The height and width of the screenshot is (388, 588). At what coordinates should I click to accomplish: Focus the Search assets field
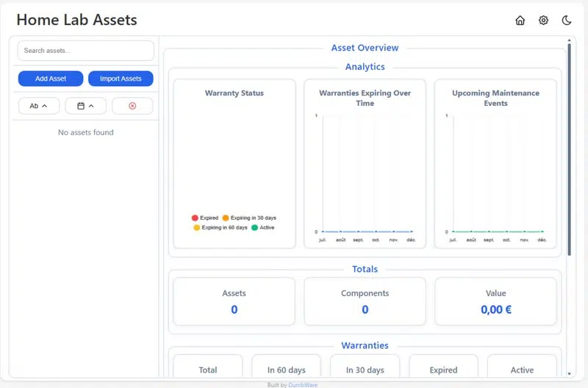pyautogui.click(x=85, y=51)
